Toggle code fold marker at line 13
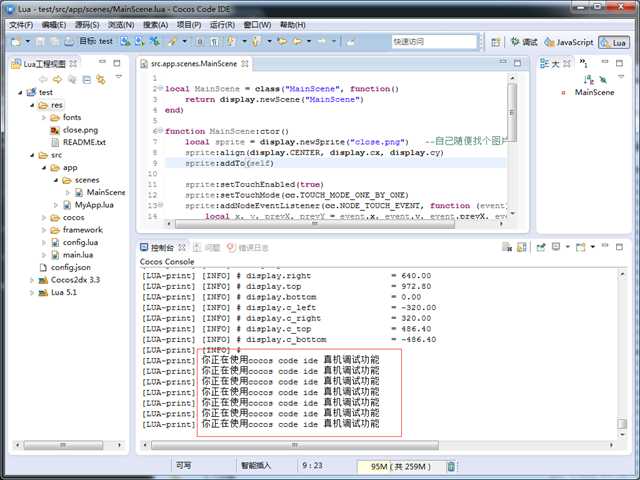Image resolution: width=640 pixels, height=480 pixels. (160, 205)
